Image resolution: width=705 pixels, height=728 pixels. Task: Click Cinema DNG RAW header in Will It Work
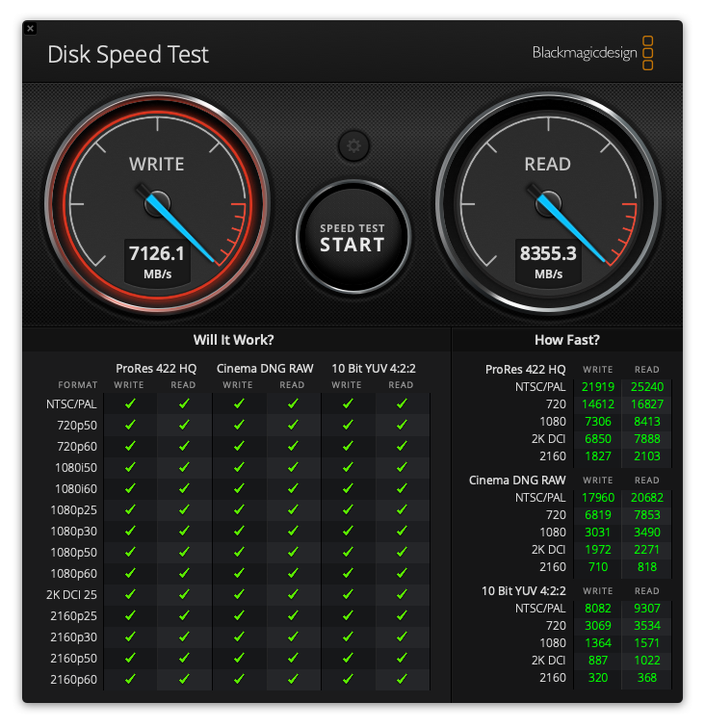pyautogui.click(x=265, y=369)
